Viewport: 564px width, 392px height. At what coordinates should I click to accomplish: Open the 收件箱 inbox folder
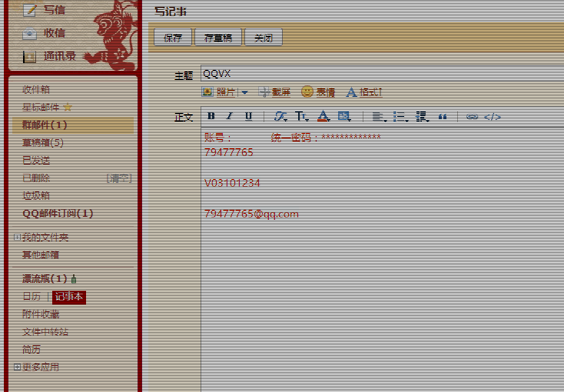coord(36,90)
